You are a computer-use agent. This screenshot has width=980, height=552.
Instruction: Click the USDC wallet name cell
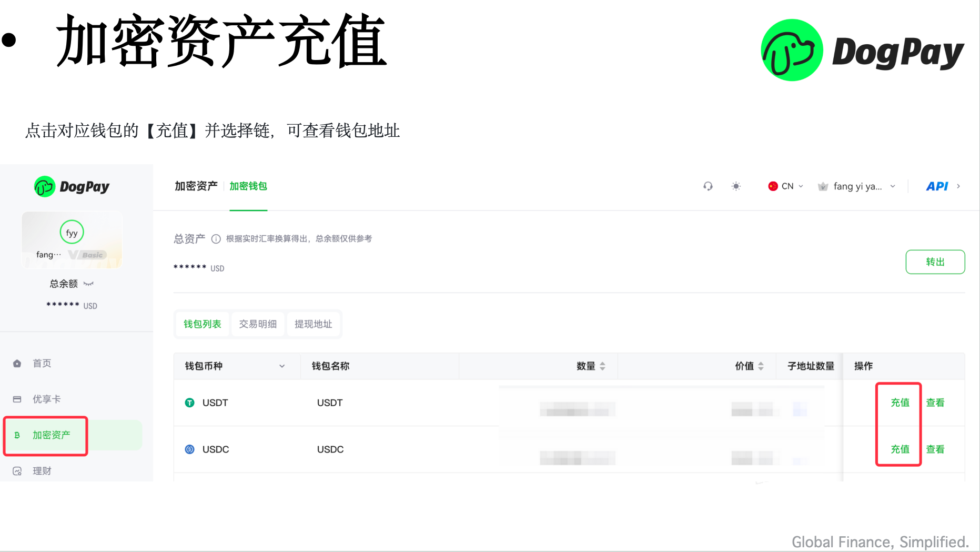[330, 449]
